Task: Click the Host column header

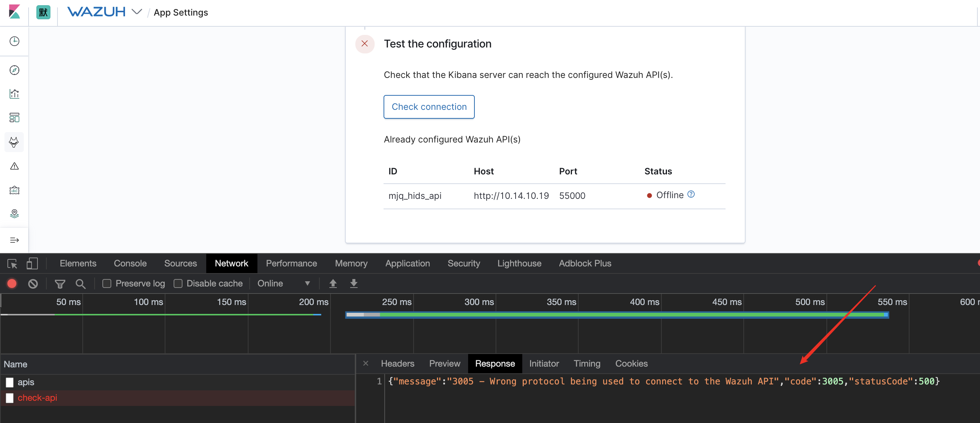Action: [484, 171]
